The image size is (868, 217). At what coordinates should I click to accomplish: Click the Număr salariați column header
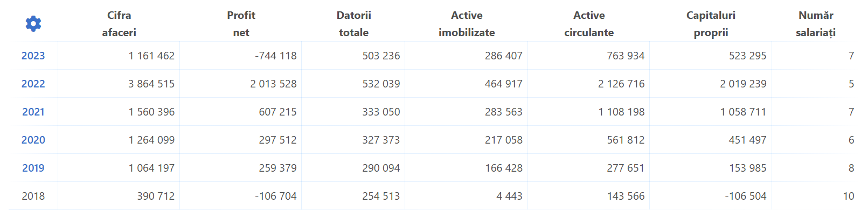coord(816,24)
